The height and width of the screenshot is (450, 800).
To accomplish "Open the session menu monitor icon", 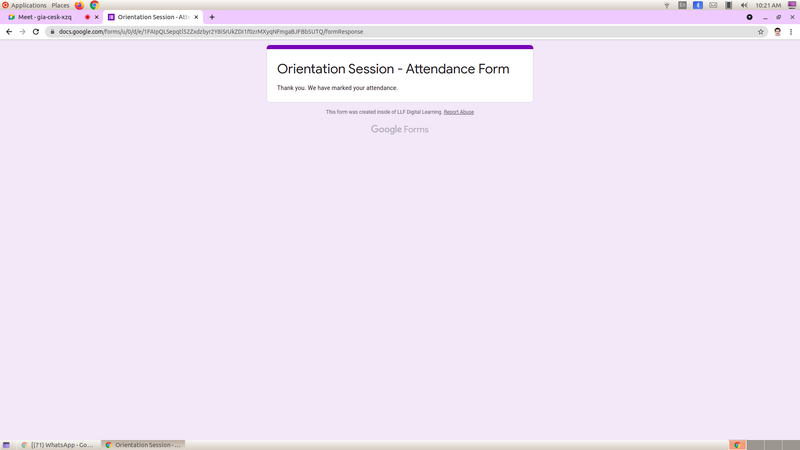I will pyautogui.click(x=792, y=5).
